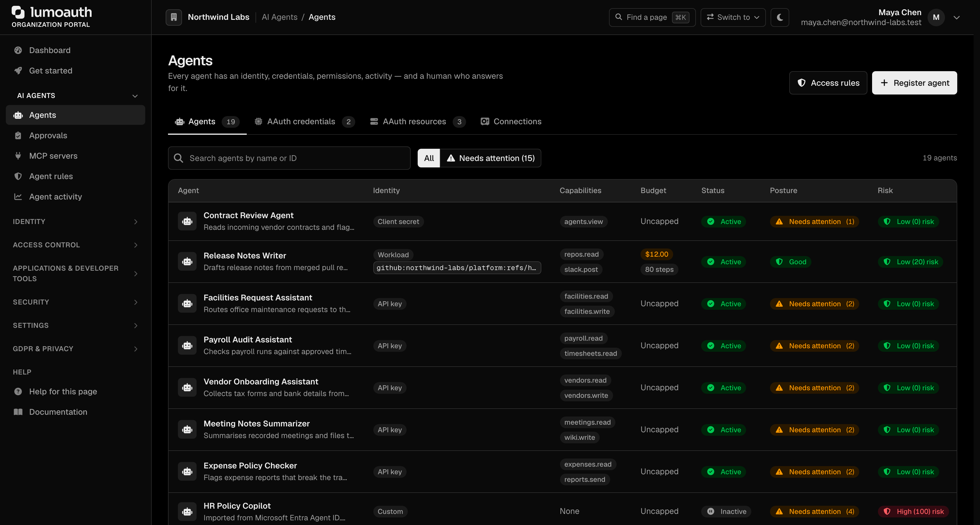Click the $12.00 budget badge

(657, 254)
